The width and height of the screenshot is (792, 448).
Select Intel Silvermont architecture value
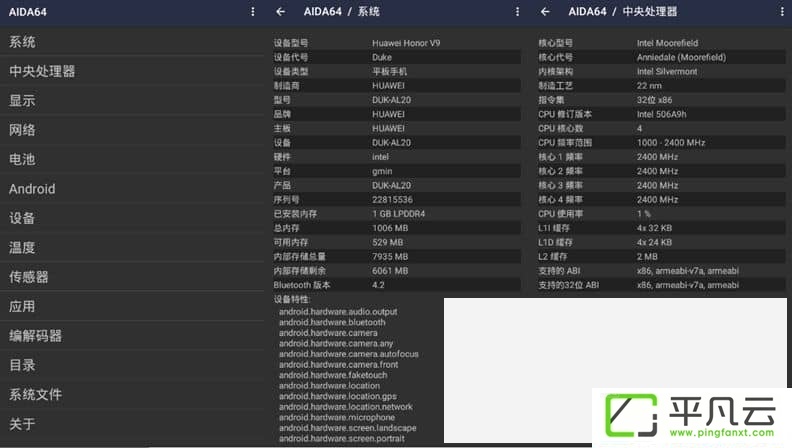click(667, 71)
